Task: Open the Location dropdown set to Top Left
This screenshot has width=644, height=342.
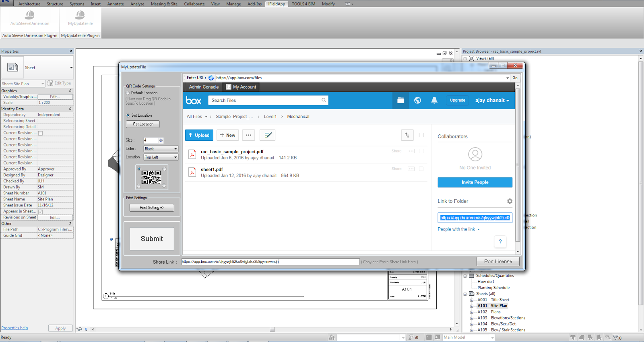Action: click(x=161, y=157)
